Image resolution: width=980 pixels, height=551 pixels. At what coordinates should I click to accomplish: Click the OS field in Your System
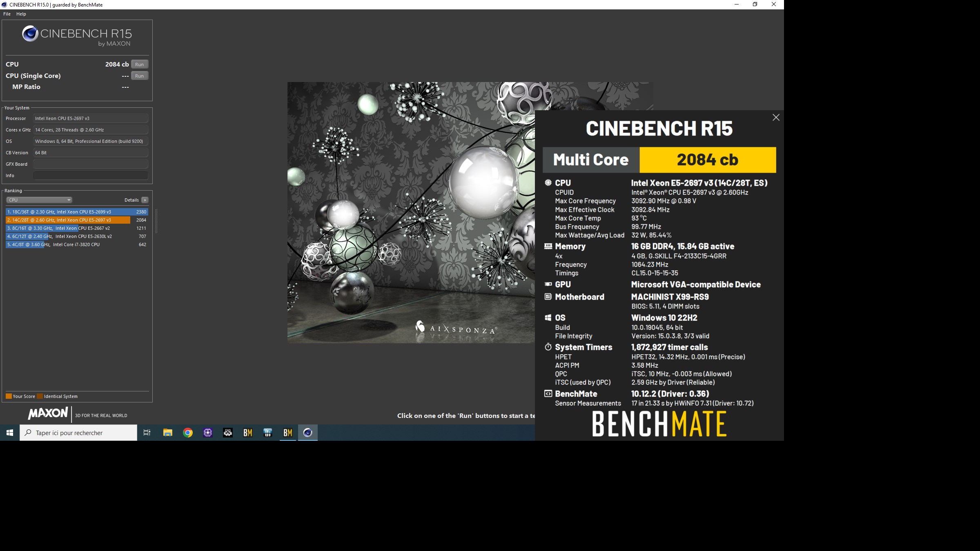coord(91,141)
